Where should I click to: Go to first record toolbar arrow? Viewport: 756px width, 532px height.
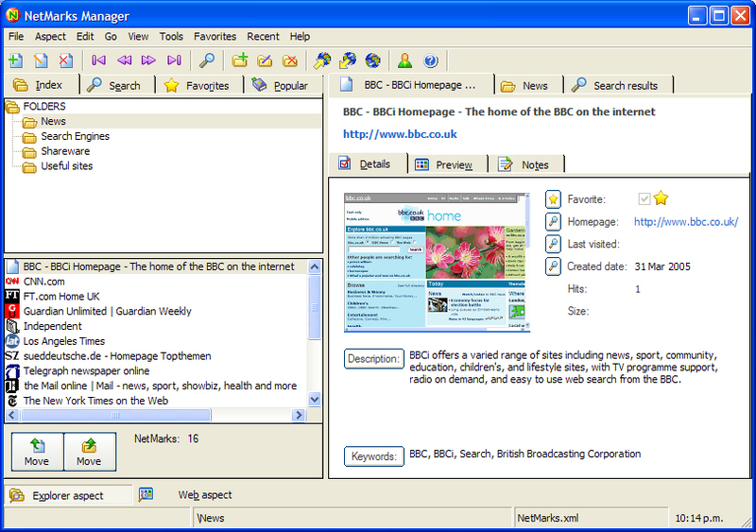(x=99, y=60)
